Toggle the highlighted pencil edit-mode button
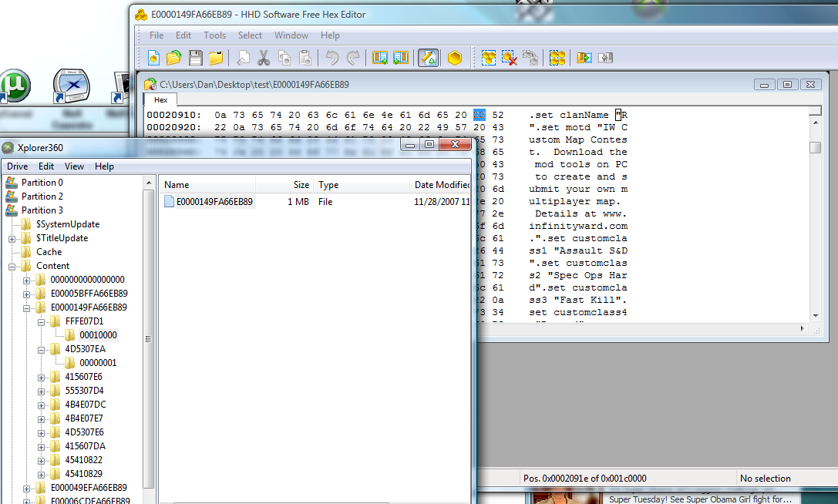Viewport: 838px width, 504px height. click(428, 58)
